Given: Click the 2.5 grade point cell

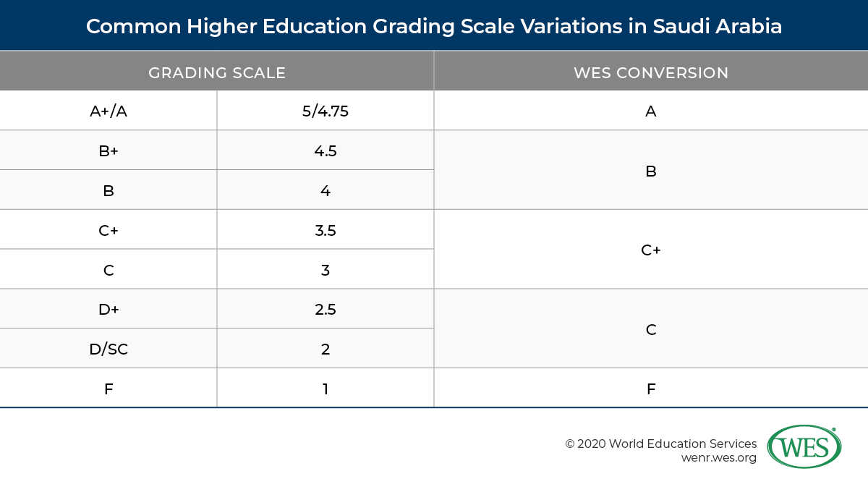Looking at the screenshot, I should pos(325,310).
